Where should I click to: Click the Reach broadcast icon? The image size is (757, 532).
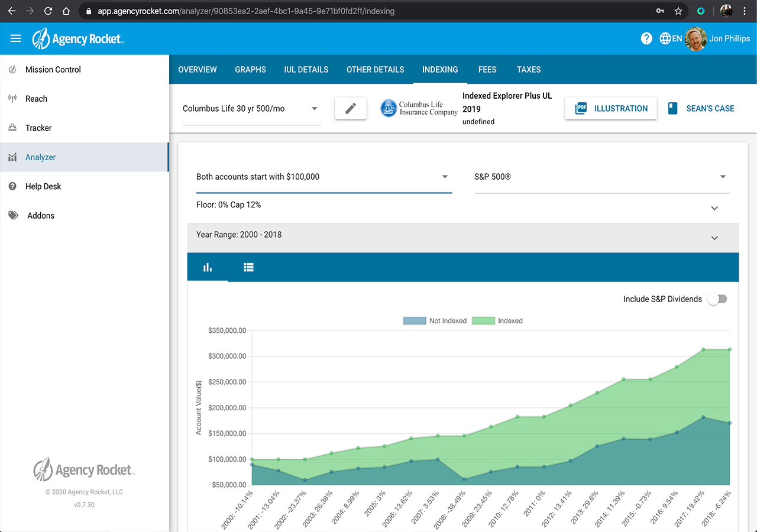[x=12, y=99]
